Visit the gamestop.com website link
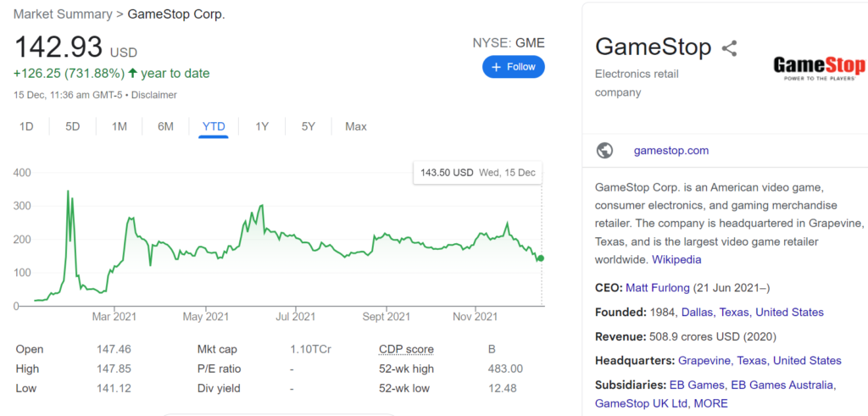The image size is (868, 416). point(671,151)
